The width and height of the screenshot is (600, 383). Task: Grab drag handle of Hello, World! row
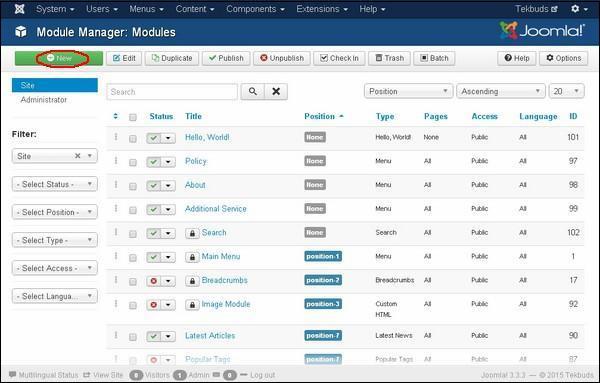pos(116,137)
